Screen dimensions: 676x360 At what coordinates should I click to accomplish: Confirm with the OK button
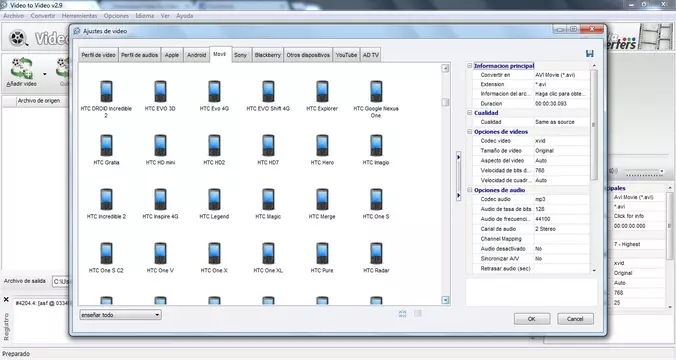[532, 319]
